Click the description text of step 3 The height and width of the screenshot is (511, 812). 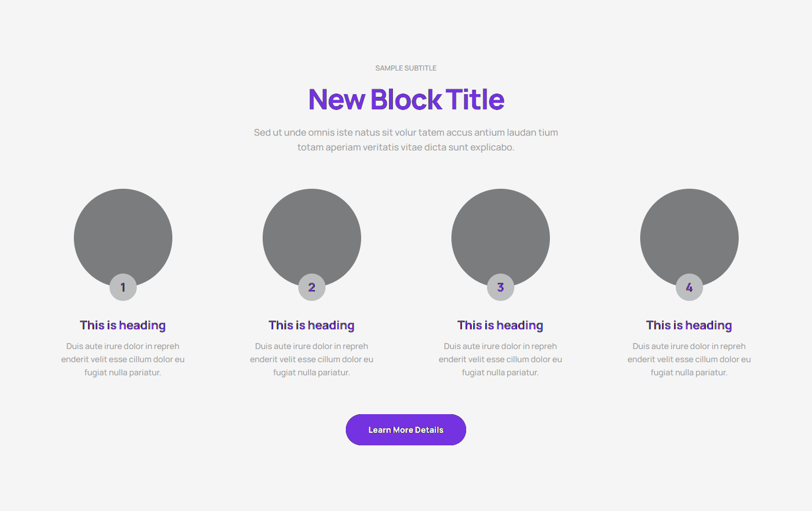coord(501,359)
